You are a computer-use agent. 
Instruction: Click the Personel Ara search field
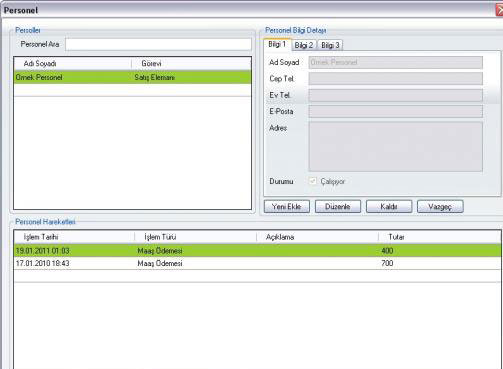[x=158, y=44]
